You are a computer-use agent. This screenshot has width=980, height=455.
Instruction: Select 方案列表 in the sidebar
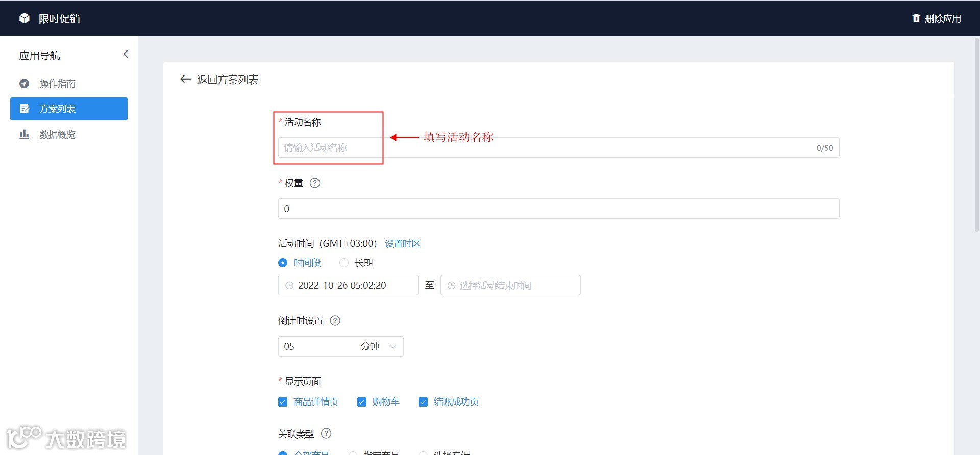69,109
